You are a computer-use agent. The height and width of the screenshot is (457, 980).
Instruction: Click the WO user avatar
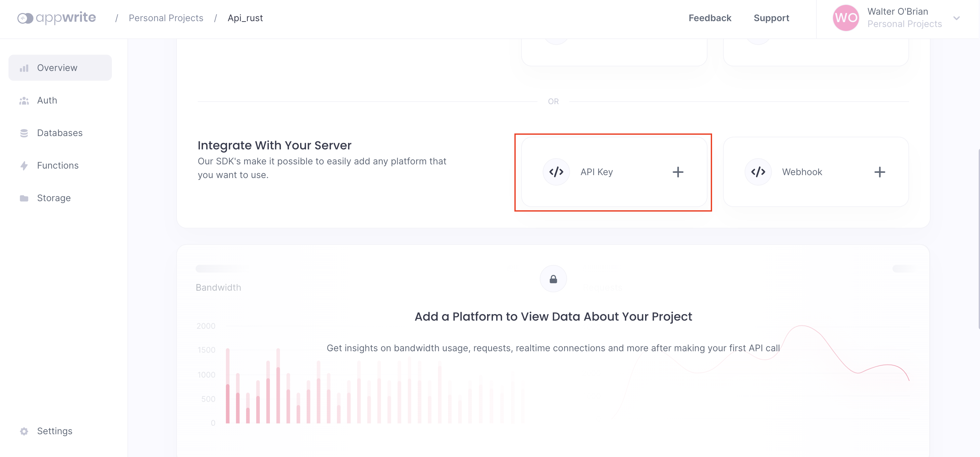coord(846,18)
